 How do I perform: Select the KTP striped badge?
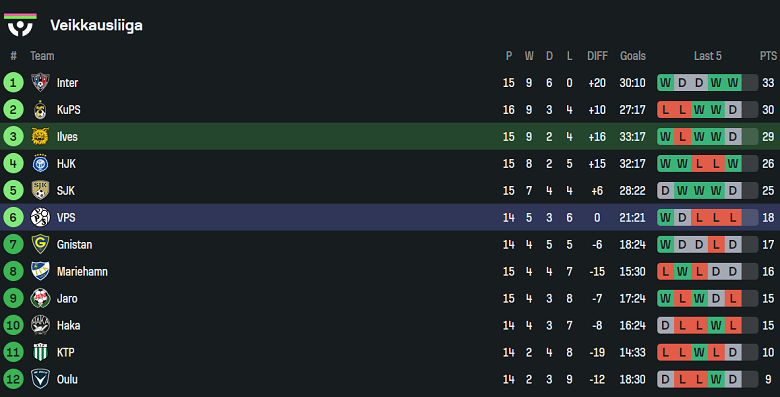pos(40,352)
